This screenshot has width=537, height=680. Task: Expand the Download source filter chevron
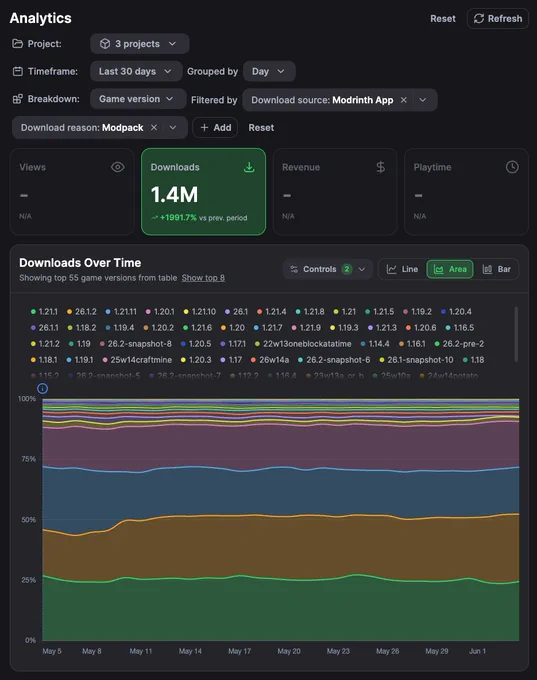[x=422, y=100]
